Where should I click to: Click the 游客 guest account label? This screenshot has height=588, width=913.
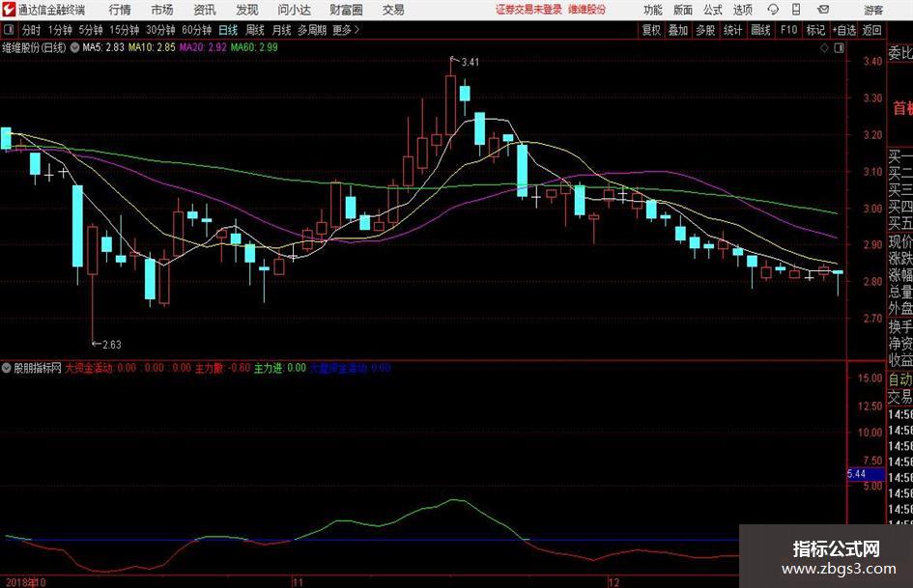872,10
